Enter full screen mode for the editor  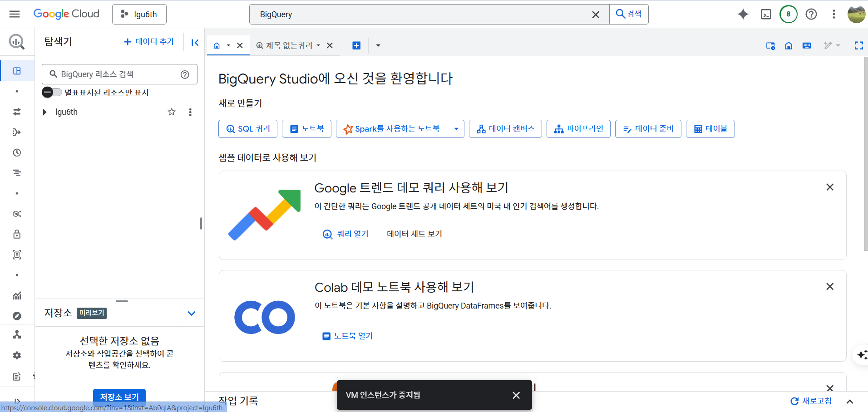click(x=859, y=45)
